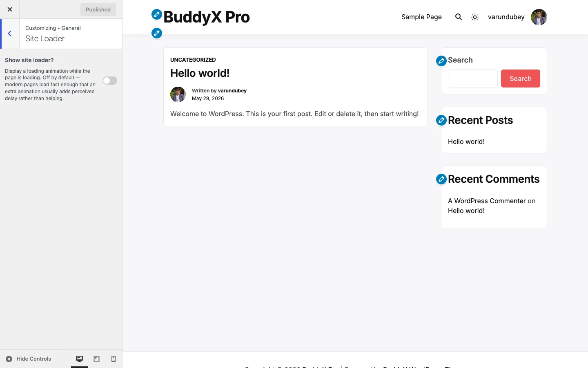Click the Recent Comments widget heading

click(494, 179)
